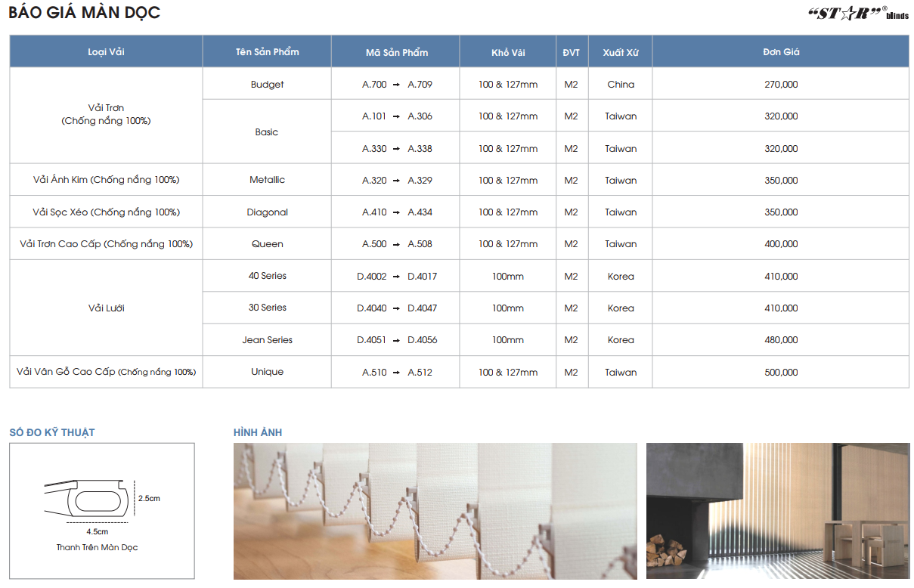Select the Loại Vải column header
Image resolution: width=914 pixels, height=588 pixels.
pos(106,52)
